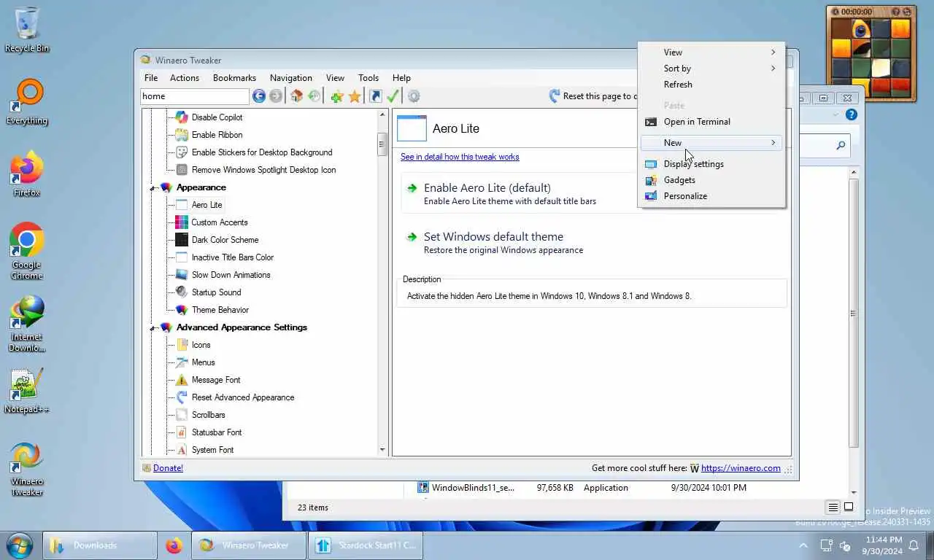The width and height of the screenshot is (934, 560).
Task: Click Reset this page to defaults button
Action: point(593,96)
